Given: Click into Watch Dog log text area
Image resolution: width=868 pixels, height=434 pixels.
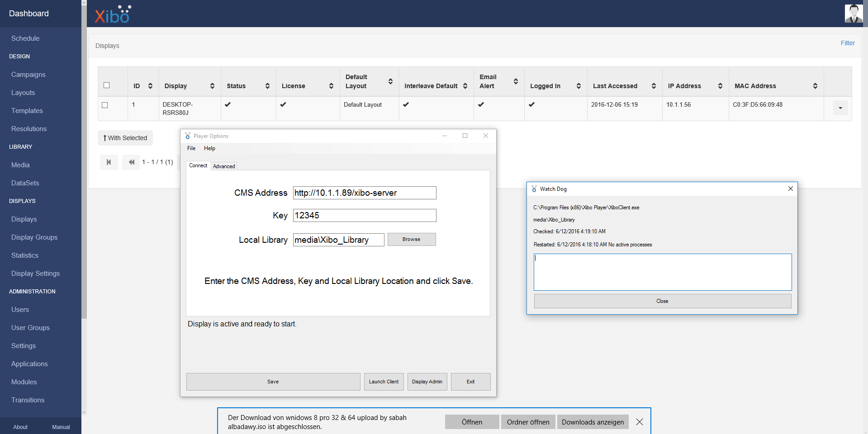Looking at the screenshot, I should (x=663, y=272).
